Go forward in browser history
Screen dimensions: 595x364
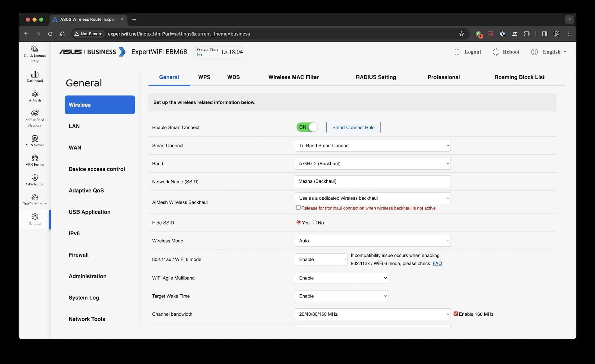(x=38, y=34)
